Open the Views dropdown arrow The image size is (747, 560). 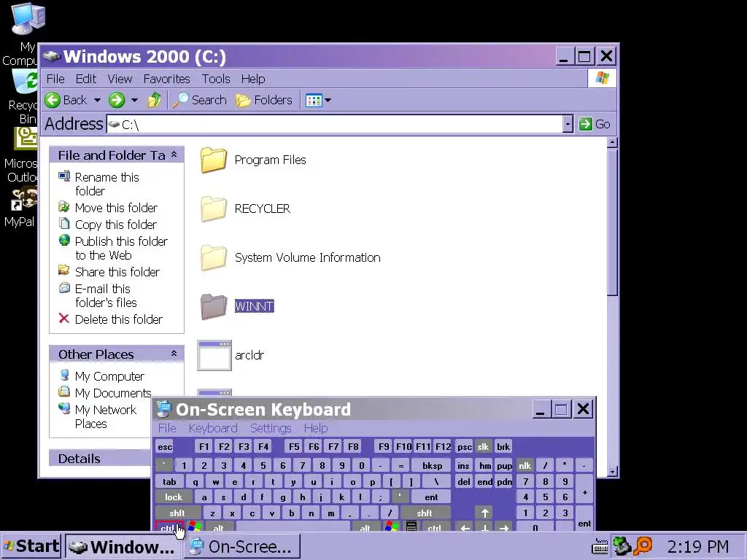point(328,101)
